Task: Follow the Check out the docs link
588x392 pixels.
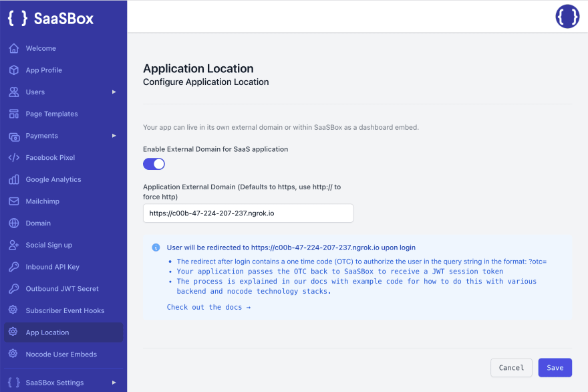Action: [x=208, y=307]
